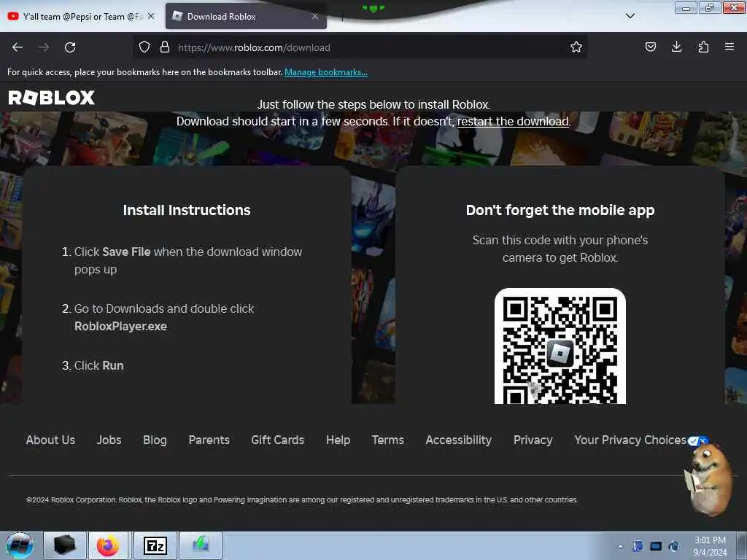
Task: Click restart the download link
Action: click(513, 122)
